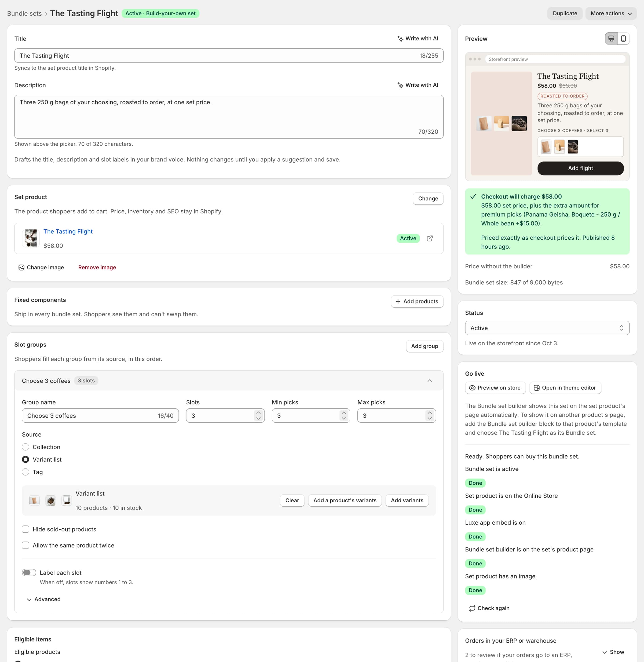Click the Group name input field
The image size is (644, 662).
click(x=100, y=415)
